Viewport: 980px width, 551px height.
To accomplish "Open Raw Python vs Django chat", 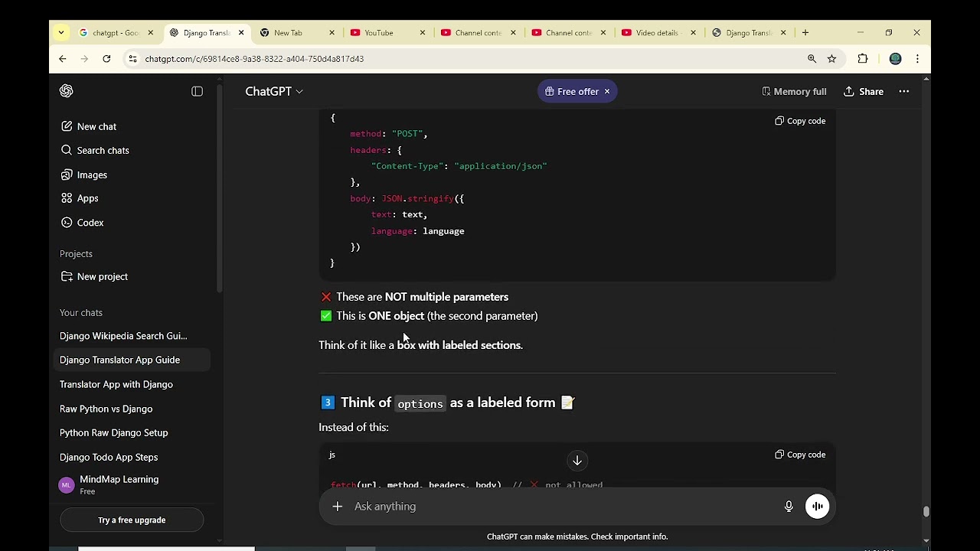I will pyautogui.click(x=106, y=409).
